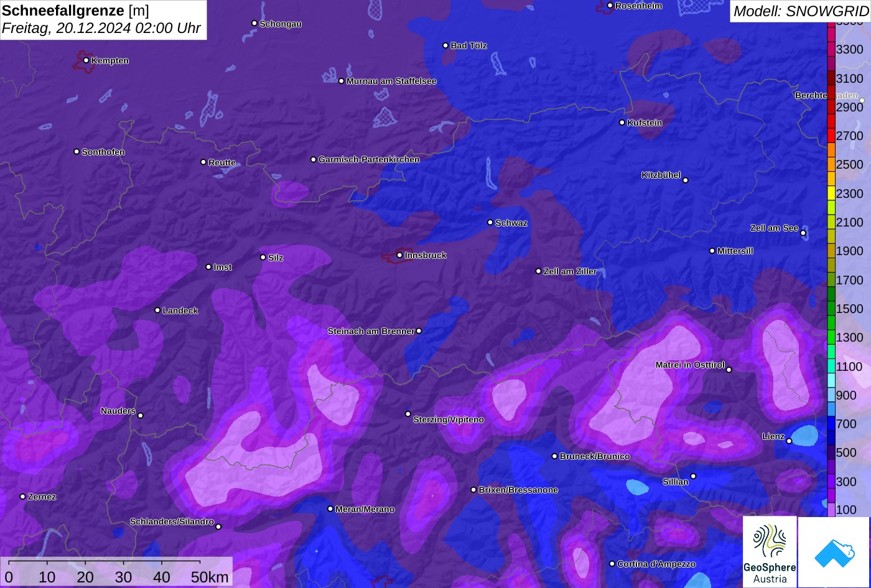Click the 3300 legend value
Screen dimensions: 871x588
click(x=850, y=49)
